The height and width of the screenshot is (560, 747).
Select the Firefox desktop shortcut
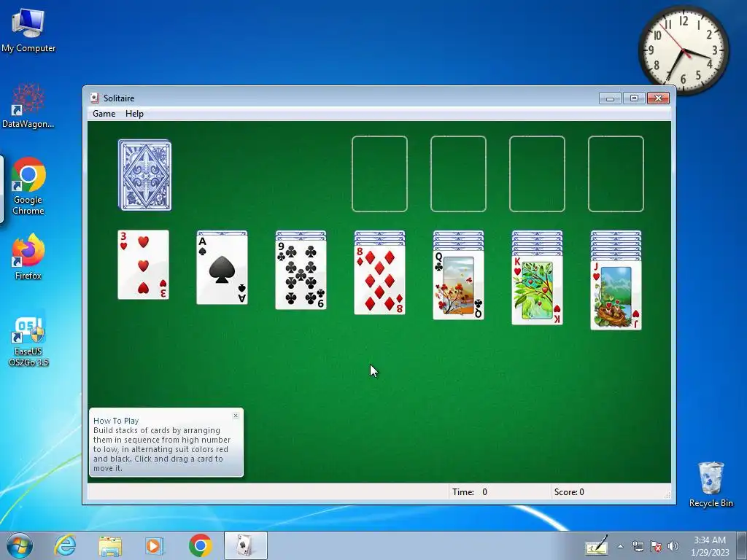click(x=28, y=257)
